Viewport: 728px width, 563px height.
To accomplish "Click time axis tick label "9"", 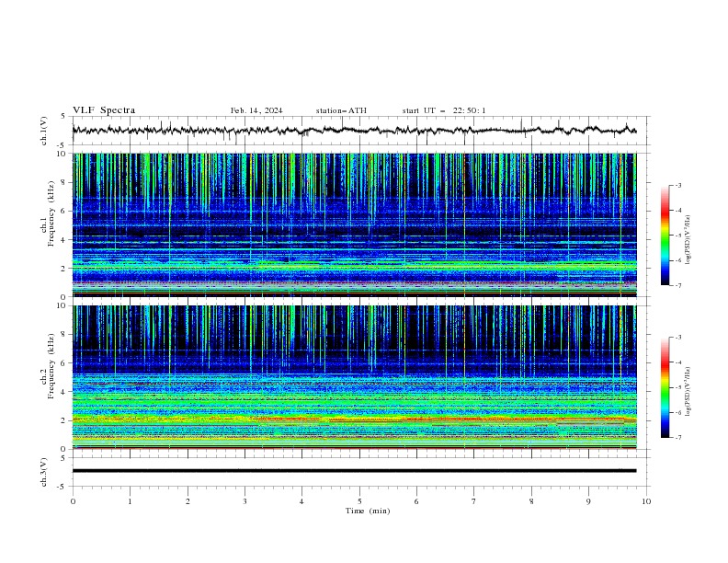I will coord(588,501).
